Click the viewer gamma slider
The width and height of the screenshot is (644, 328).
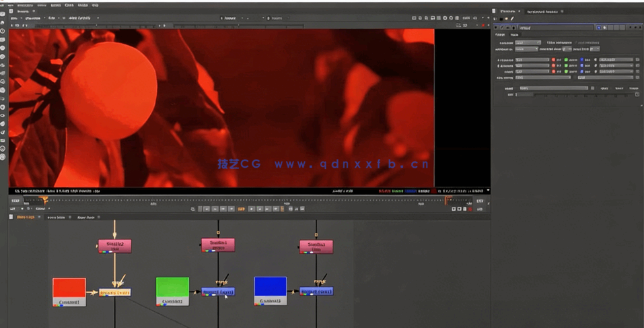pyautogui.click(x=239, y=26)
